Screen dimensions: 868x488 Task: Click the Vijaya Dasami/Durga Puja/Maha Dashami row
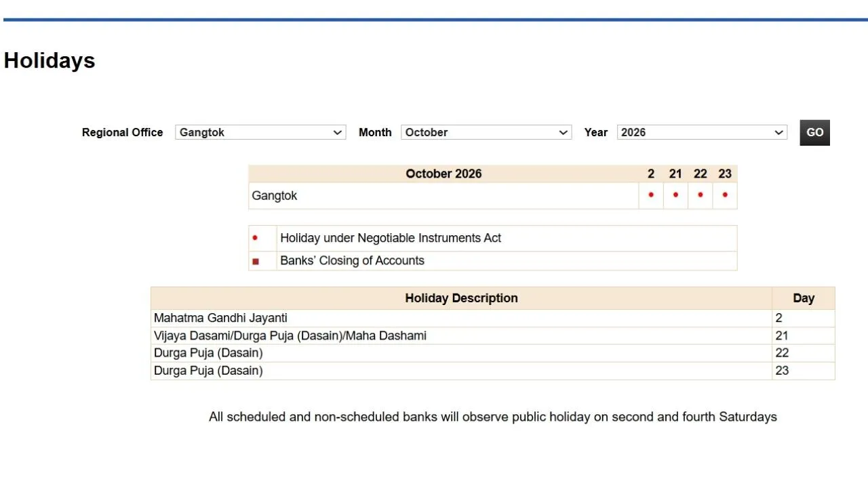(493, 335)
